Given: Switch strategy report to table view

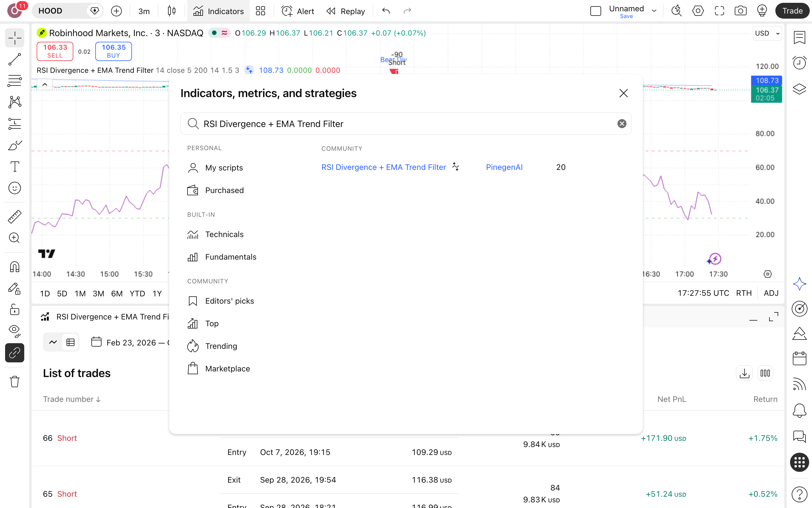Looking at the screenshot, I should 70,342.
